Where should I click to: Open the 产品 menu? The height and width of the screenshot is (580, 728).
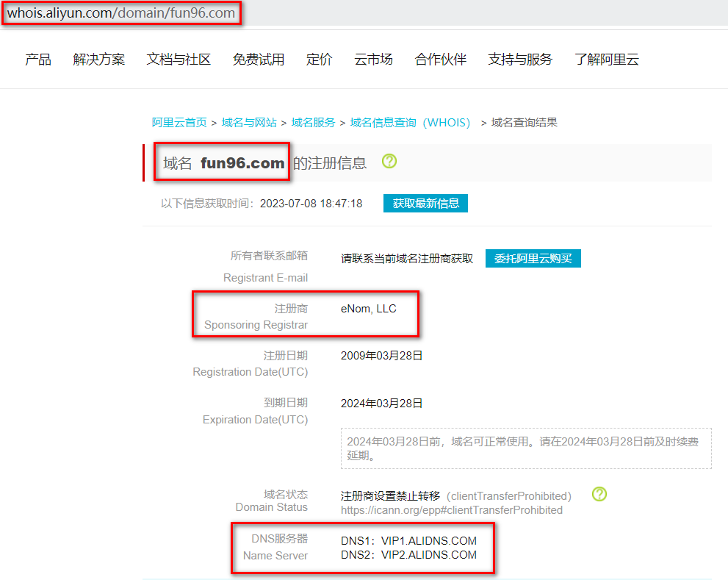[x=38, y=60]
